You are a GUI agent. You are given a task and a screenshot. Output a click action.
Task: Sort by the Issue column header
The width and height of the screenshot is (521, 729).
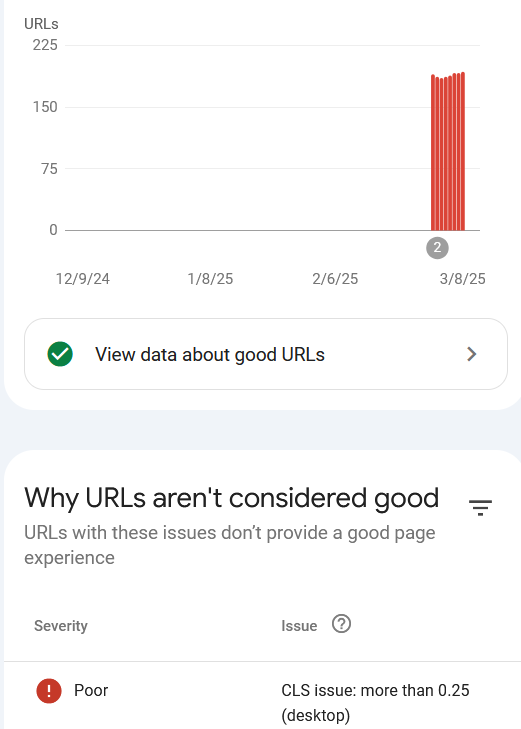pos(299,626)
